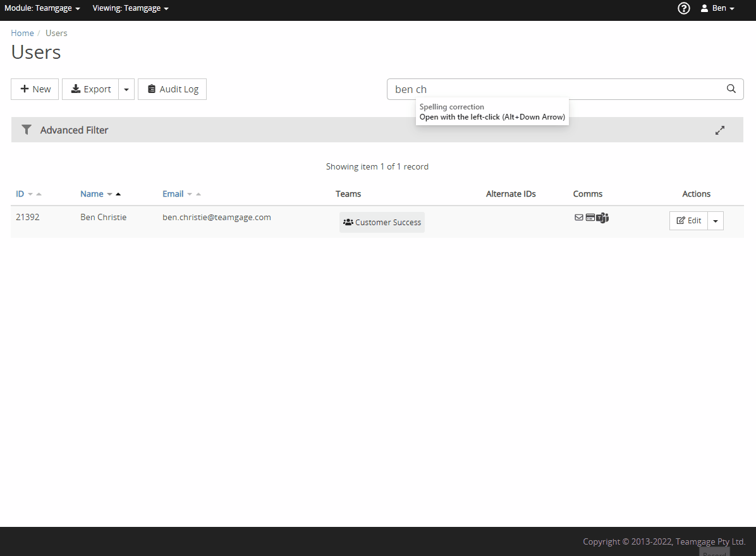Click the card comms icon for Ben Christie

click(x=590, y=218)
